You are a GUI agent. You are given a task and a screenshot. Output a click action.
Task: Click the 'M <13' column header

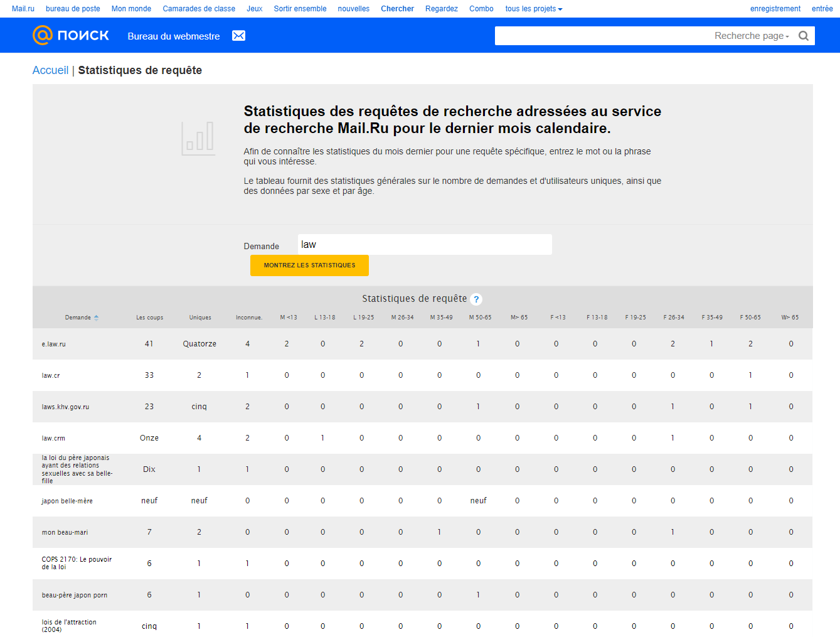click(289, 318)
